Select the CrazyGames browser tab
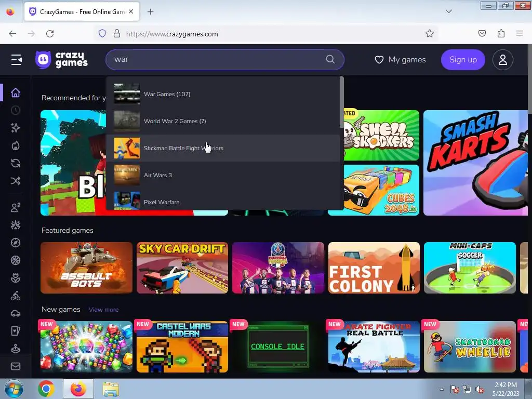 82,12
